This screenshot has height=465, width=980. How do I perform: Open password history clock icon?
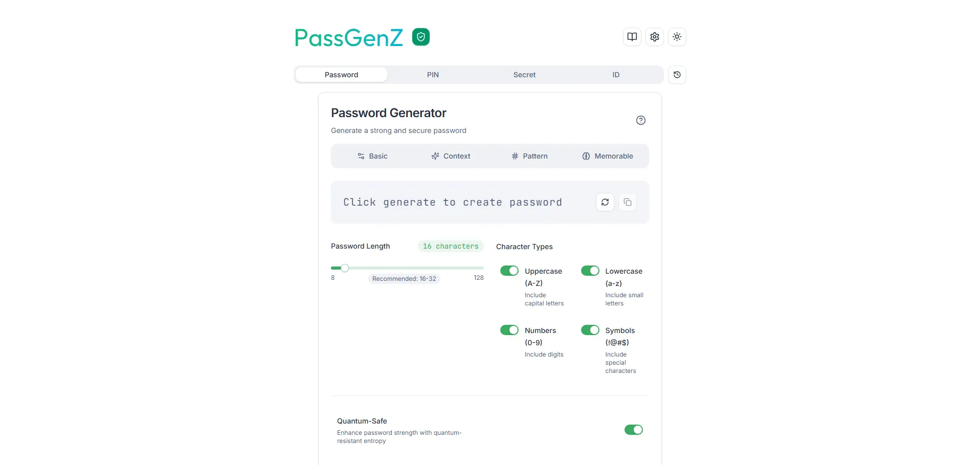677,75
